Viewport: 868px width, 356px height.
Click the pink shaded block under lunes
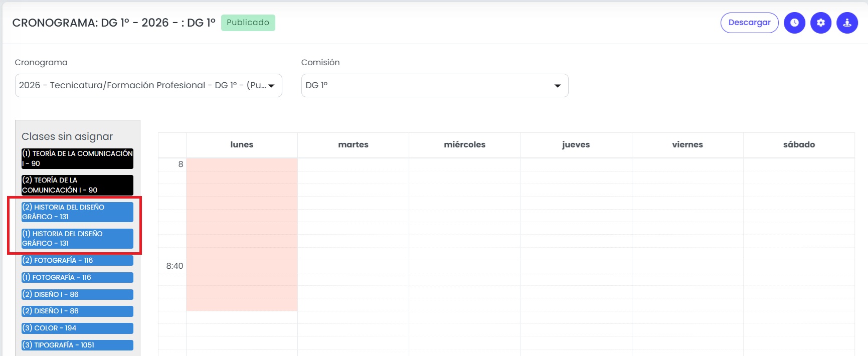[x=242, y=235]
